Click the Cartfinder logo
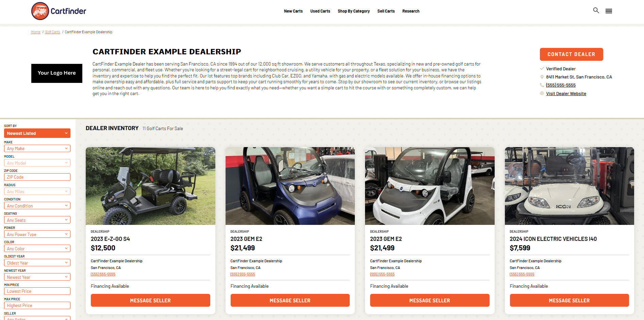The height and width of the screenshot is (320, 644). (59, 11)
